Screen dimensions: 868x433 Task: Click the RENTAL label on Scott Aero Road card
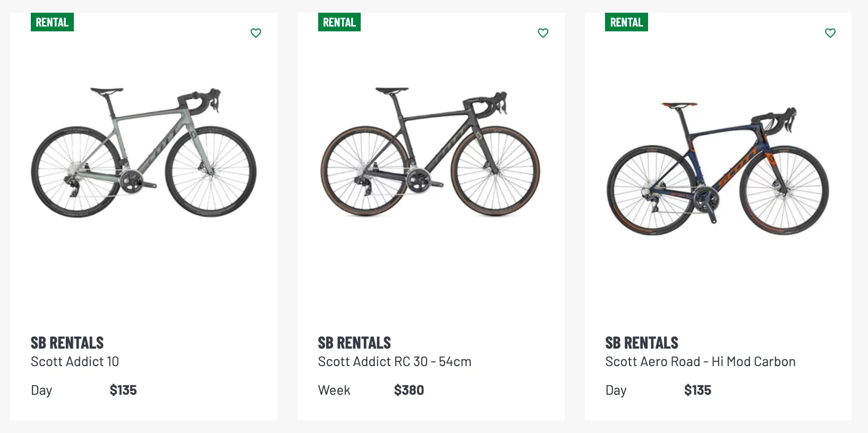click(626, 22)
